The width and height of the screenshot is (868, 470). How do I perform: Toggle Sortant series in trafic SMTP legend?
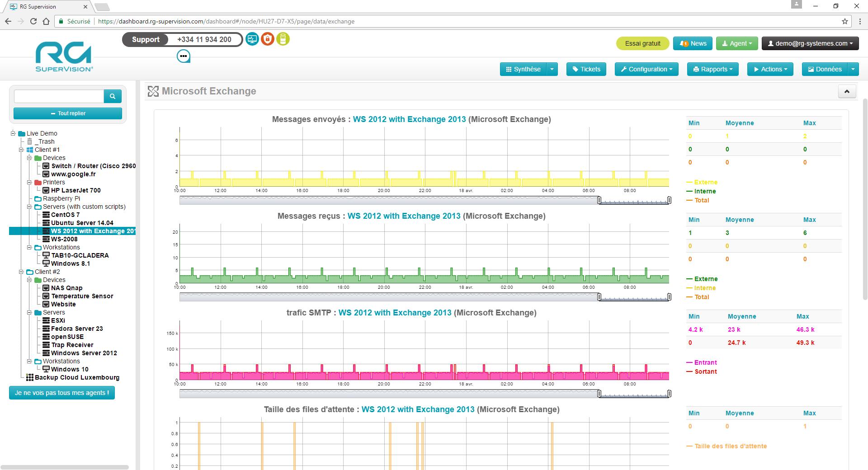(702, 371)
